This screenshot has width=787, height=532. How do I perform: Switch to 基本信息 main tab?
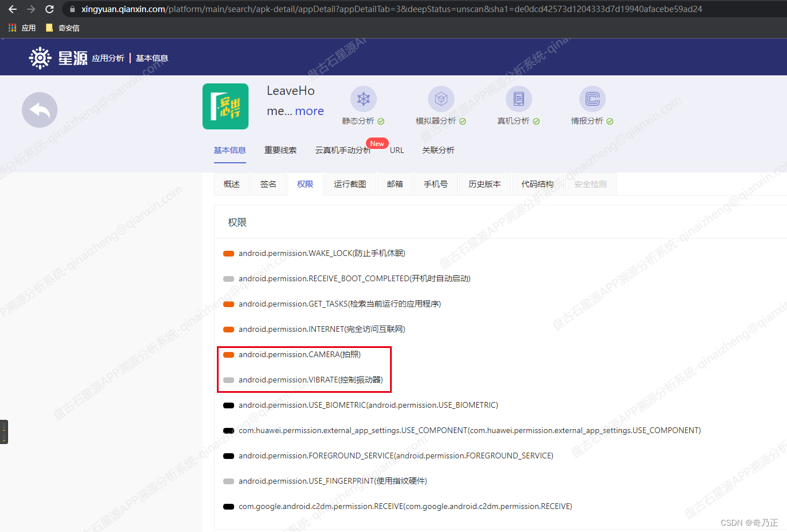(230, 150)
